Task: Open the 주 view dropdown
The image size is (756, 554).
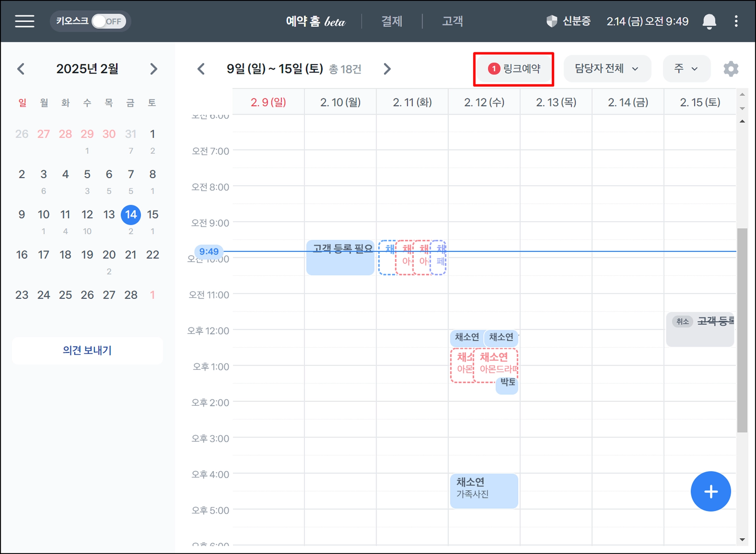Action: pyautogui.click(x=686, y=69)
